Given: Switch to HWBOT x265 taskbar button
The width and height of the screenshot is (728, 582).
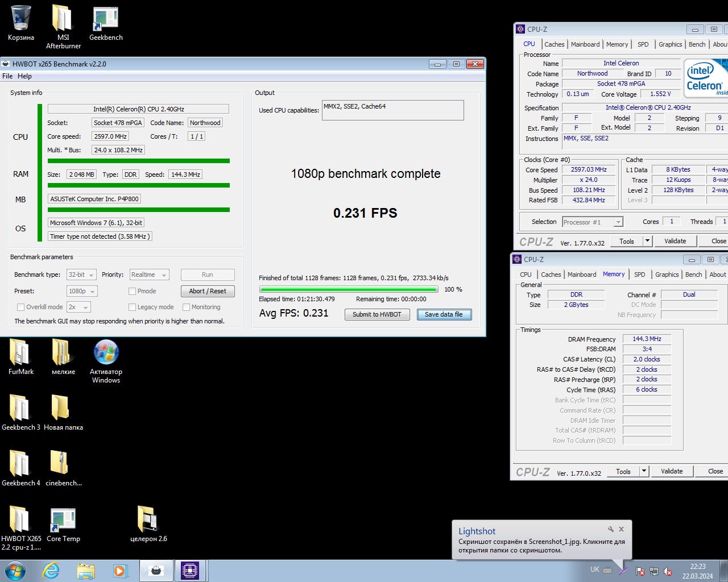Looking at the screenshot, I should coord(156,571).
